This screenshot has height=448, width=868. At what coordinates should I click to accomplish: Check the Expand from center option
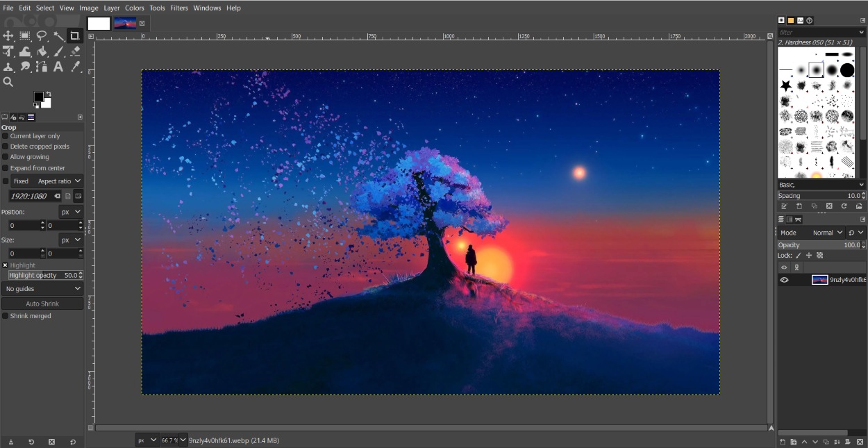pyautogui.click(x=6, y=168)
